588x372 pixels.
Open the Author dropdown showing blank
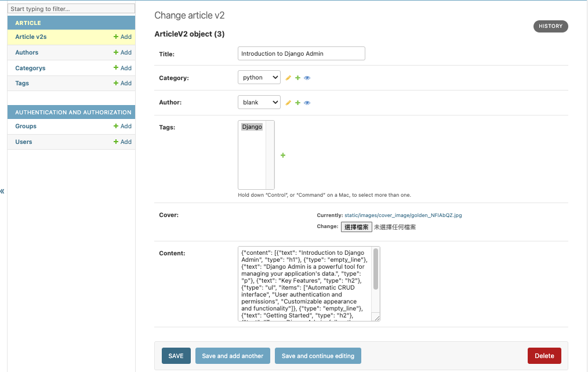coord(259,102)
